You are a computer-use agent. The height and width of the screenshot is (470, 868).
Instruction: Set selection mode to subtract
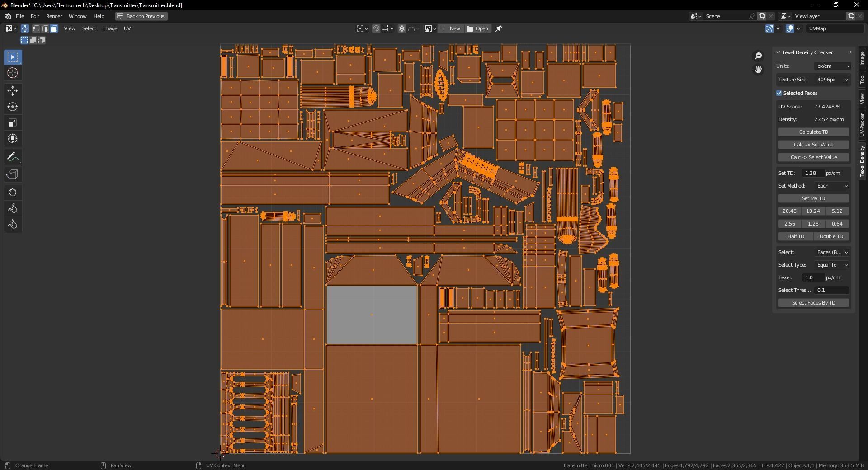(x=42, y=40)
